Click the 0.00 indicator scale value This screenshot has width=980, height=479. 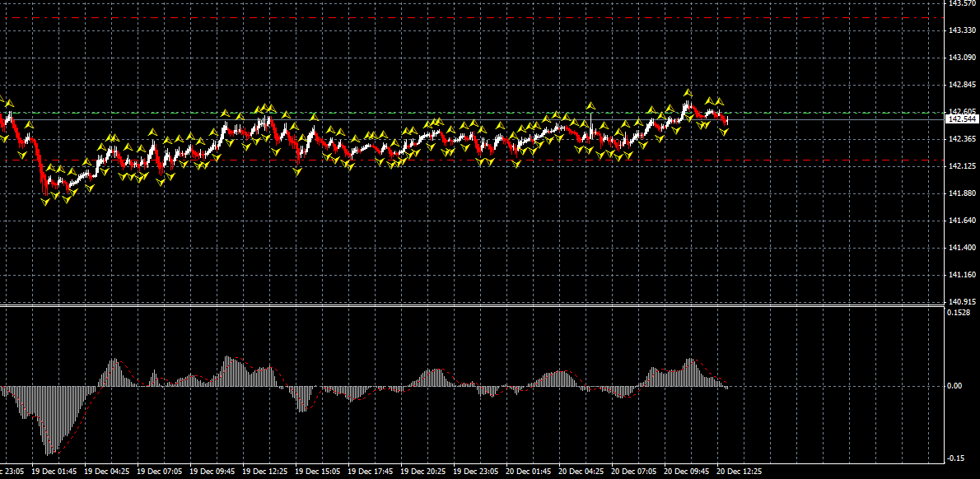pos(954,386)
